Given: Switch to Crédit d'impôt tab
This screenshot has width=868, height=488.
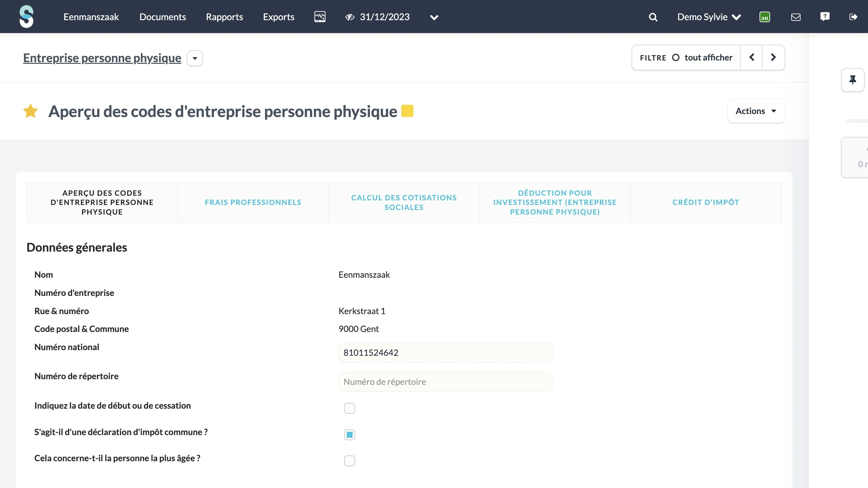Looking at the screenshot, I should click(x=706, y=202).
